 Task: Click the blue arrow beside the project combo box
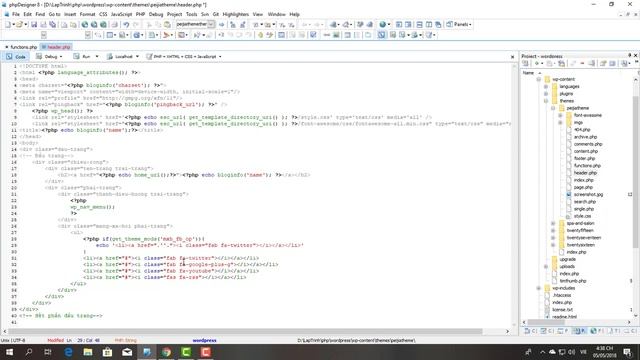pyautogui.click(x=222, y=24)
